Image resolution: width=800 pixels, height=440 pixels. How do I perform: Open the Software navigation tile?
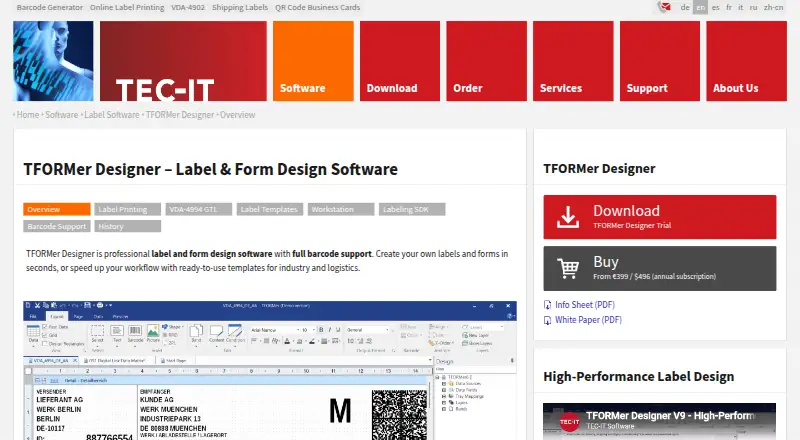click(x=313, y=61)
